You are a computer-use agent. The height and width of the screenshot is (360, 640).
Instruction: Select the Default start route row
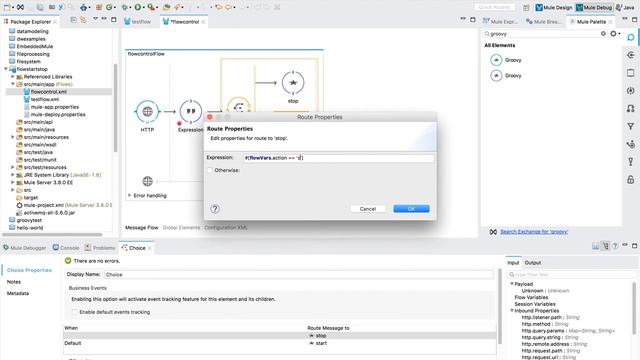point(280,343)
